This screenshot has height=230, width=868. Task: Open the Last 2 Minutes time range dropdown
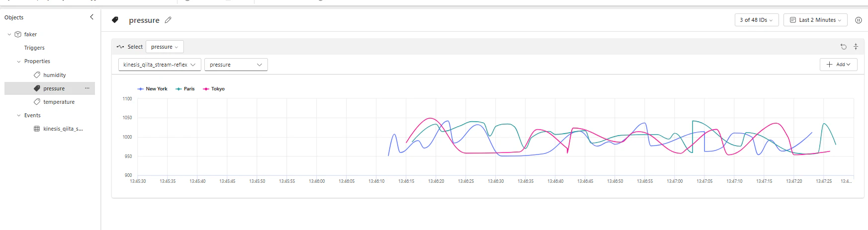click(x=815, y=20)
